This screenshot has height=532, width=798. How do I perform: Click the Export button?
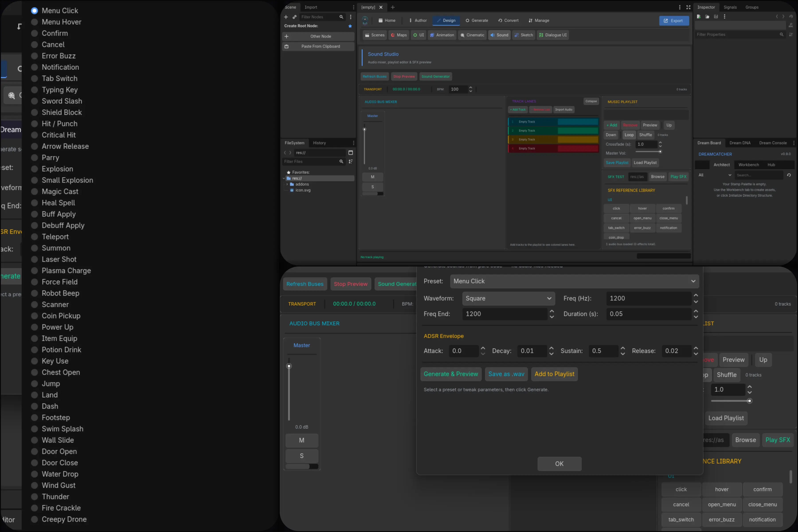pyautogui.click(x=674, y=21)
